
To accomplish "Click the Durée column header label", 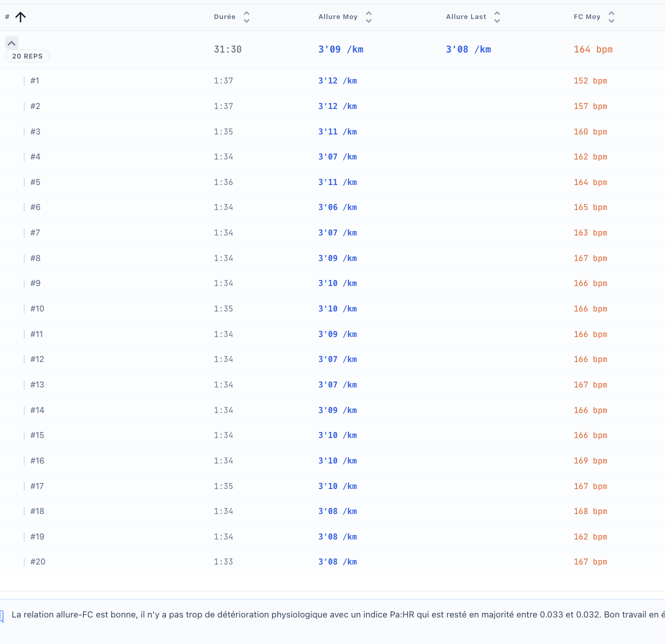I will 224,17.
